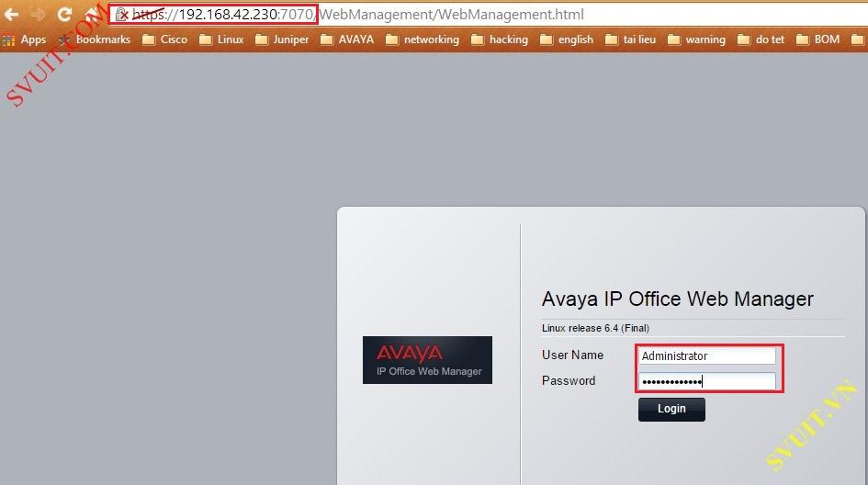868x485 pixels.
Task: Click the address bar URL
Action: tap(357, 15)
